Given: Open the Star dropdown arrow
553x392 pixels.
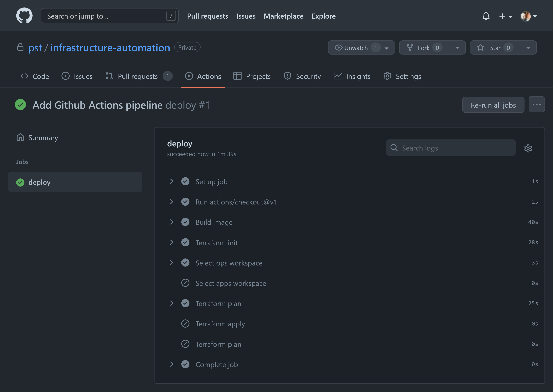Looking at the screenshot, I should click(528, 47).
